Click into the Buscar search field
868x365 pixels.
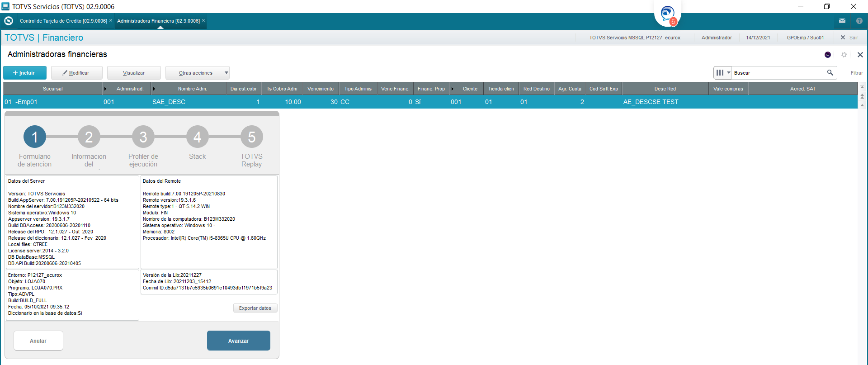[x=779, y=73]
